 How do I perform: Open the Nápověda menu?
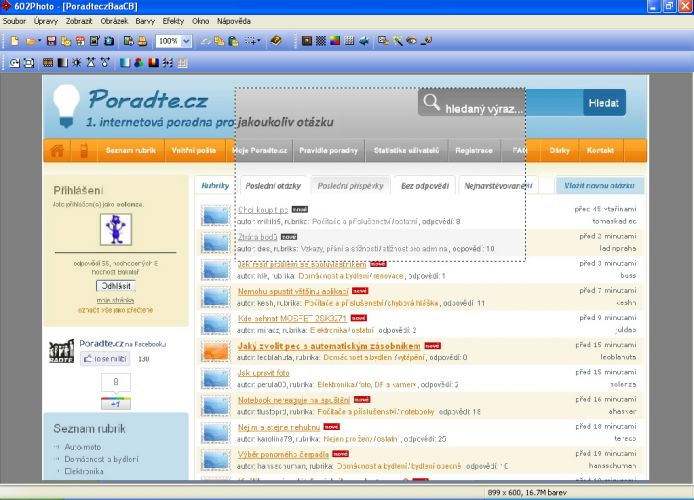pos(234,21)
